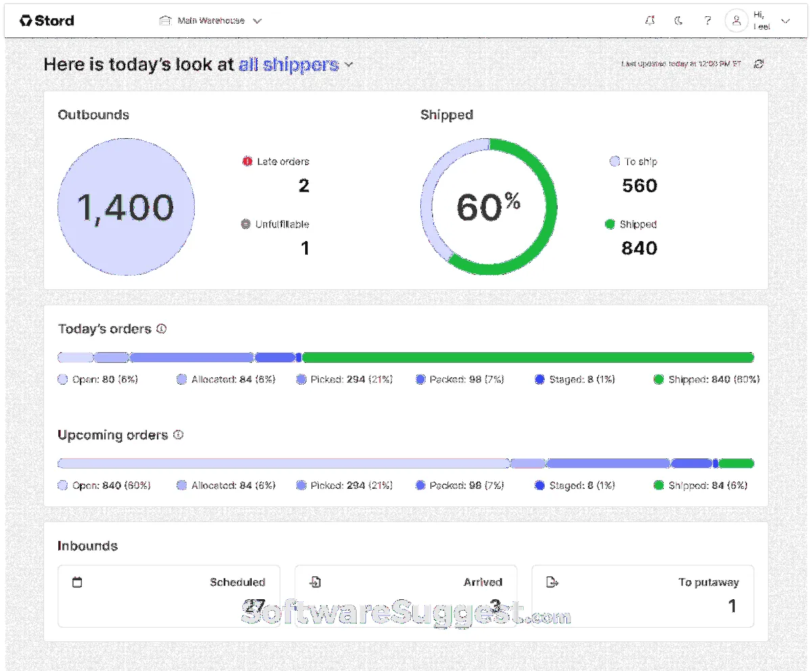Screen dimensions: 812x671
Task: Open Unfulfillable count 1
Action: coord(305,248)
